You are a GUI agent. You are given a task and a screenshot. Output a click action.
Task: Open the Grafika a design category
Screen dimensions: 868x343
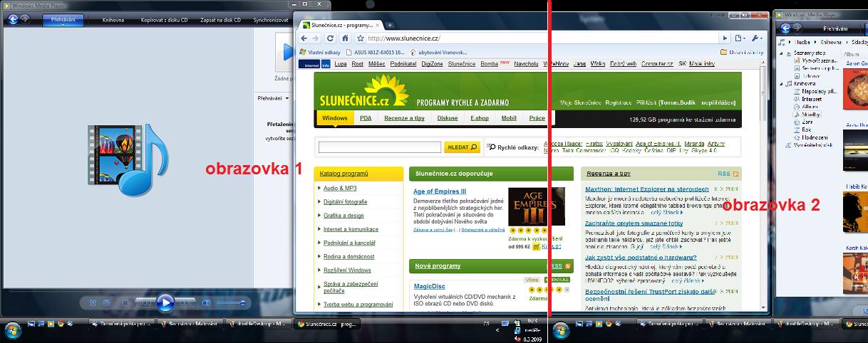click(x=343, y=216)
